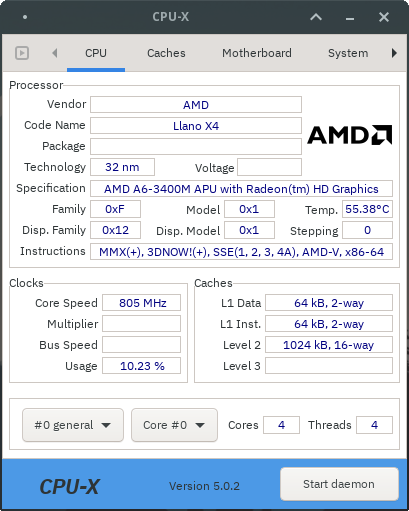Image resolution: width=409 pixels, height=511 pixels.
Task: Click the title bar dot menu icon
Action: 25,17
